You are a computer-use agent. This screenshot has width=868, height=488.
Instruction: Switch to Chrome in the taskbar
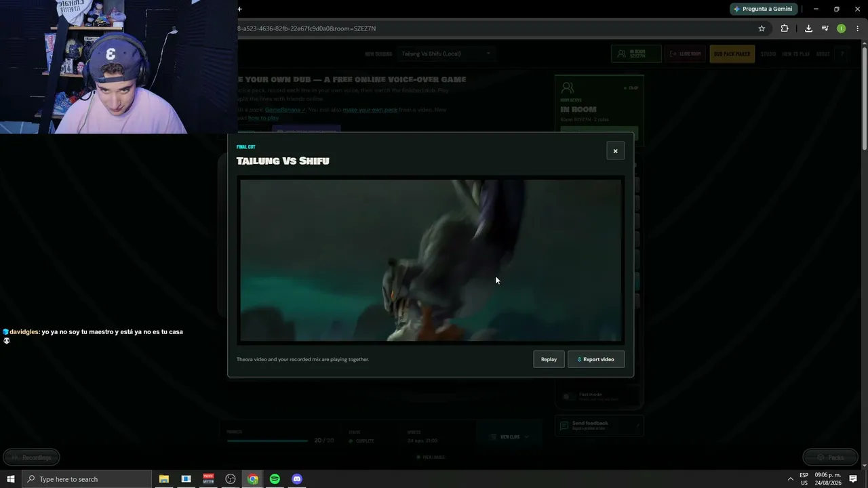point(253,479)
